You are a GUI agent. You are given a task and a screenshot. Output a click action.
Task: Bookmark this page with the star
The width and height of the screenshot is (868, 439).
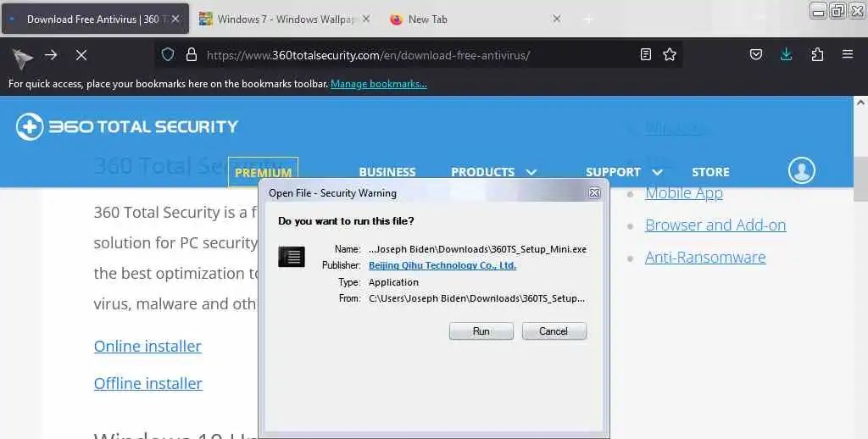click(670, 54)
